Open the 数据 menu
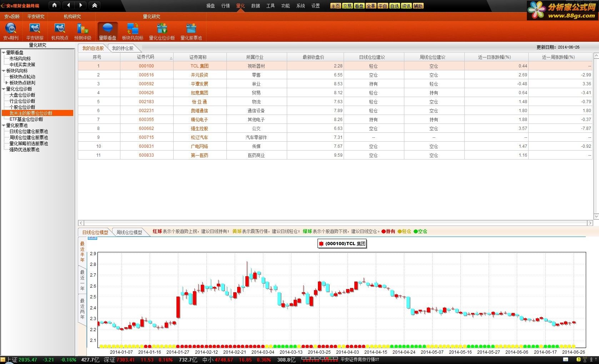 click(x=255, y=6)
